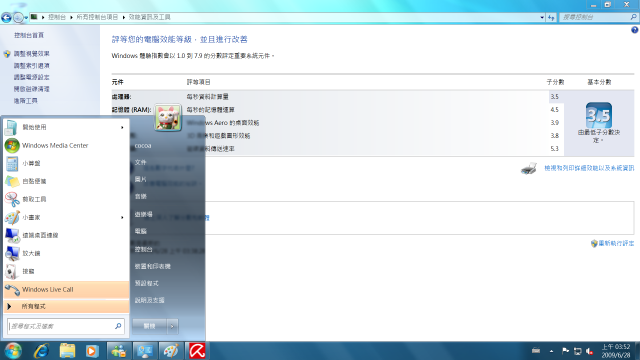Click the Shut down (關機) button

[x=149, y=326]
